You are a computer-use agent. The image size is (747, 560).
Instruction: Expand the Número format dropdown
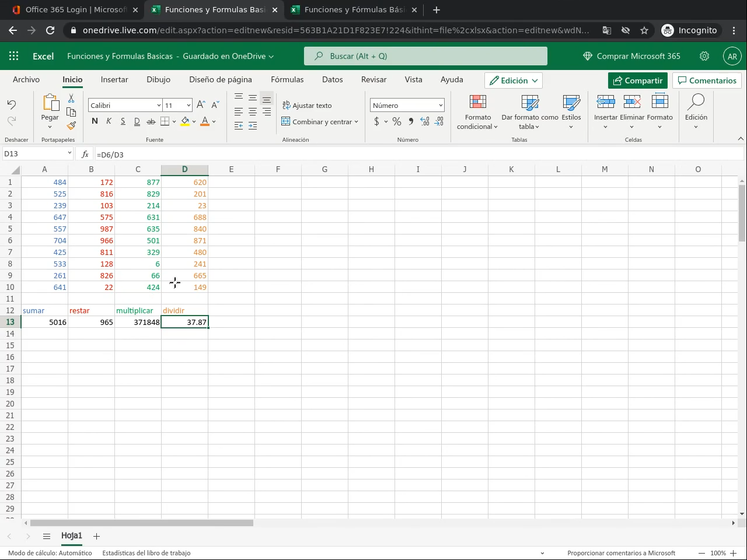(440, 106)
